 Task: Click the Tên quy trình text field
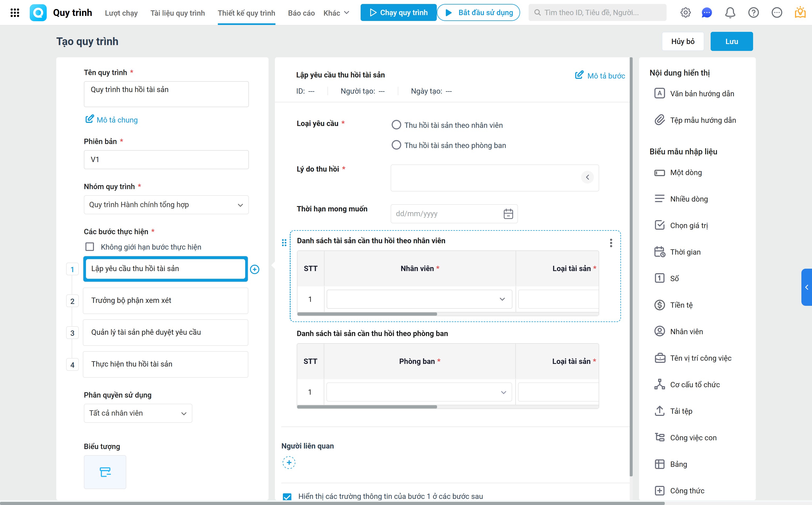point(166,94)
